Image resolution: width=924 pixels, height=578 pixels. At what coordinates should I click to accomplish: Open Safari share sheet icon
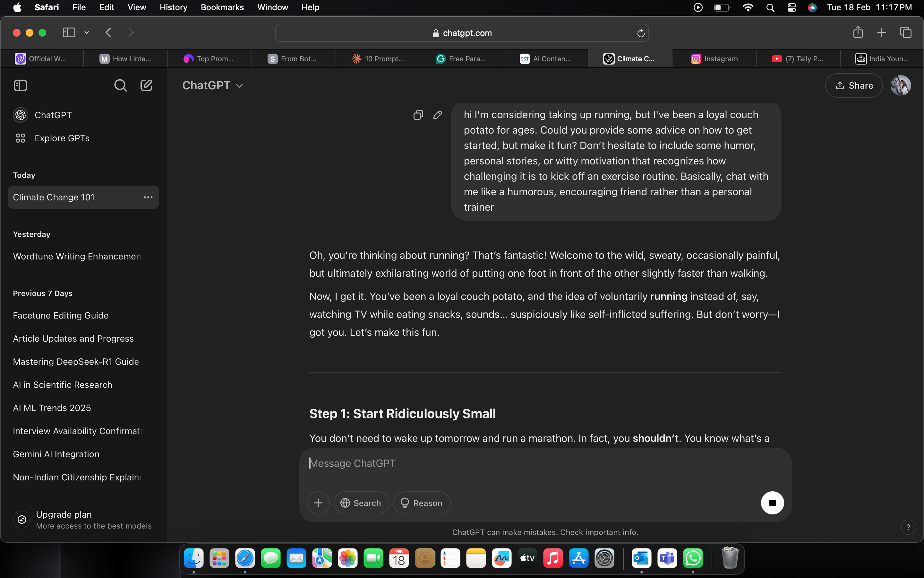coord(858,32)
